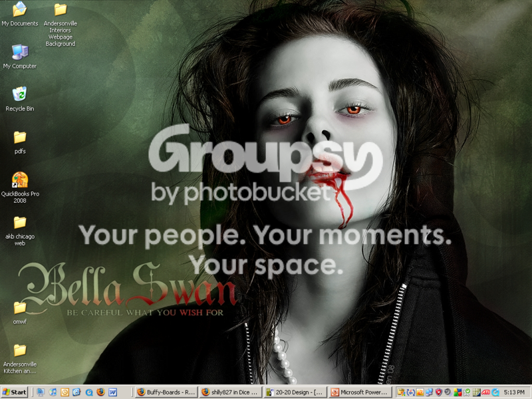Viewport: 532px width, 399px height.
Task: Launch QuickTime Player from Quick Launch
Action: pos(89,392)
